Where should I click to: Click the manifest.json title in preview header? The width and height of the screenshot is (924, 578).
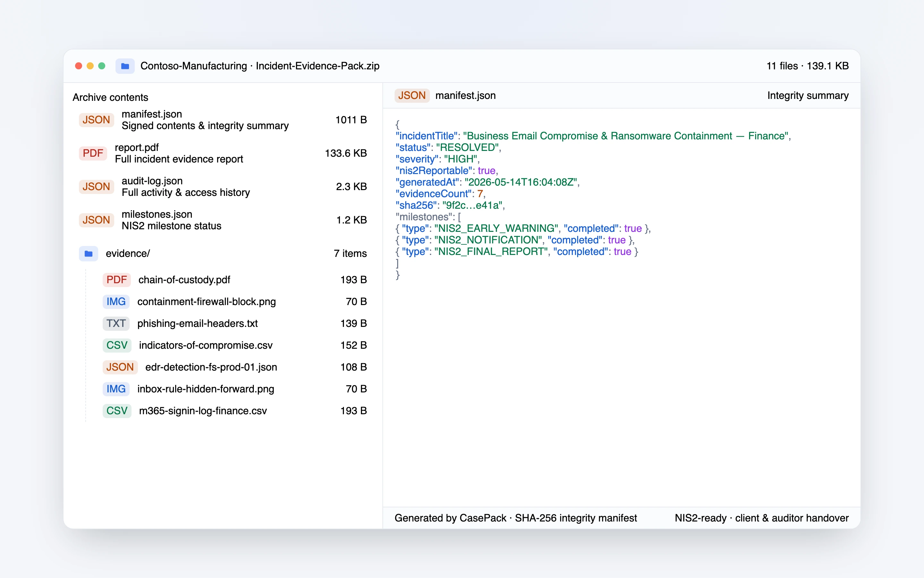466,96
